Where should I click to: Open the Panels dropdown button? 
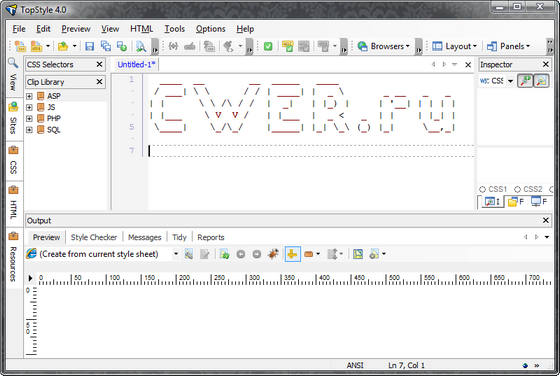click(x=509, y=46)
